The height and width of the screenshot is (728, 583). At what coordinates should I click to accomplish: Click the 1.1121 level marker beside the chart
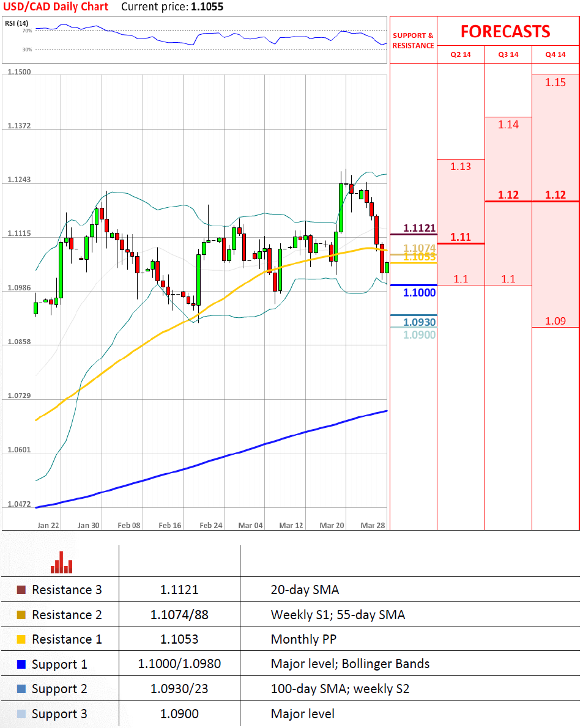tap(420, 228)
